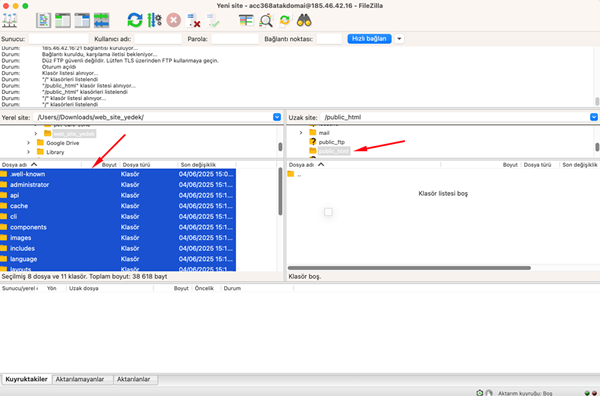Open the binoculars file search
The image size is (600, 396).
pos(304,20)
